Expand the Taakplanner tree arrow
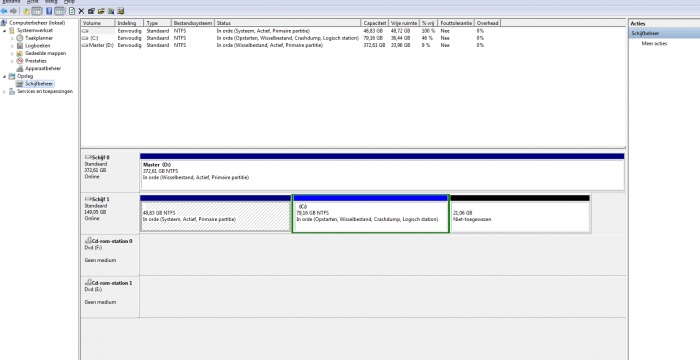This screenshot has width=700, height=360. [x=12, y=38]
